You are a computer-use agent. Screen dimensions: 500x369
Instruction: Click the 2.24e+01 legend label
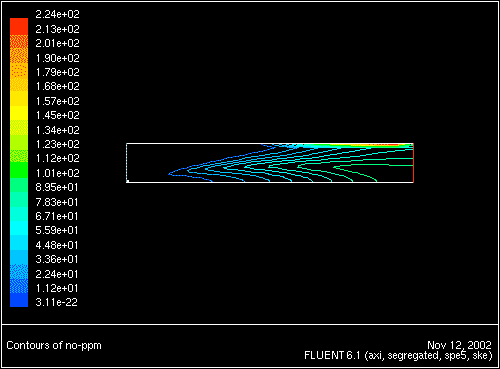click(x=57, y=274)
